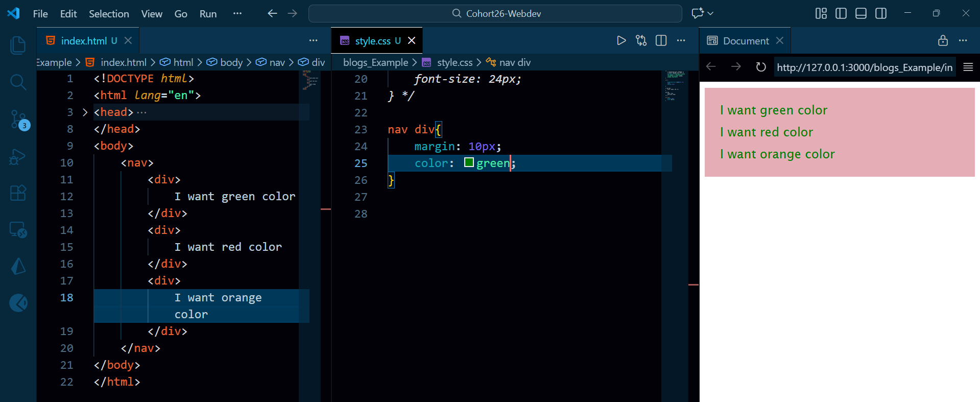Click the preview URL address field
Viewport: 980px width, 402px height.
(x=865, y=67)
